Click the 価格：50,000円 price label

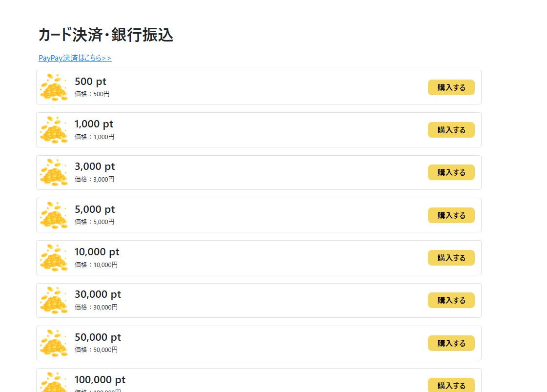point(96,350)
